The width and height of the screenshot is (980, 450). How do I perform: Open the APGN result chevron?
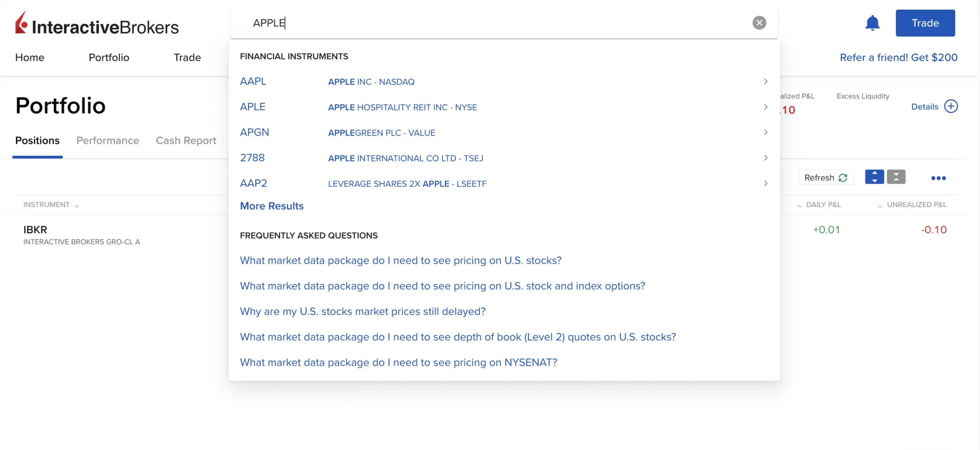[x=766, y=132]
